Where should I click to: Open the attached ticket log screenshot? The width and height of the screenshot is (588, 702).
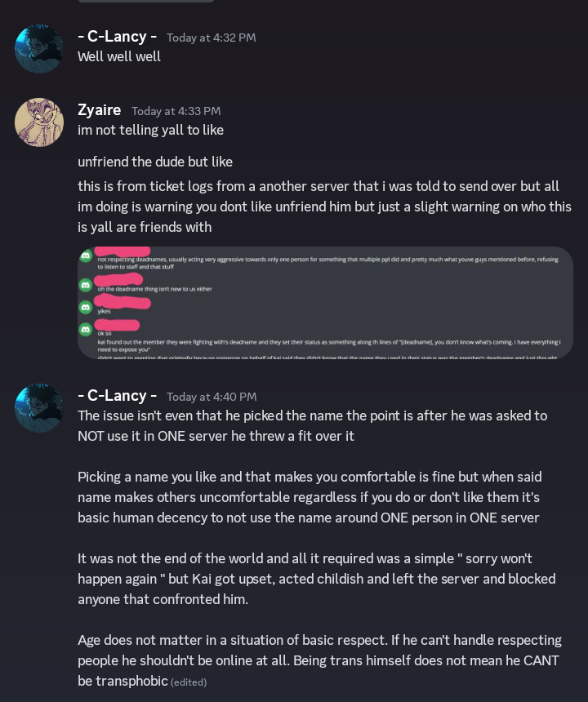tap(325, 303)
